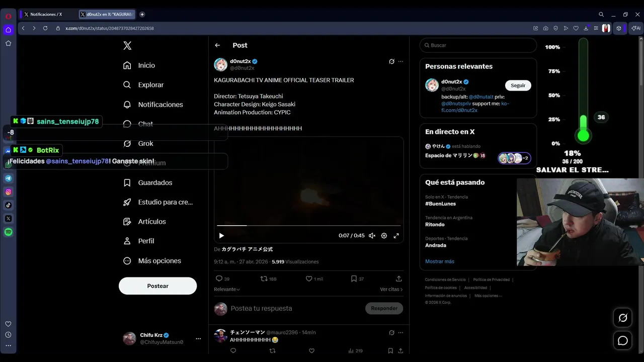Open the Más opciones menu
The image size is (644, 362).
(x=152, y=260)
